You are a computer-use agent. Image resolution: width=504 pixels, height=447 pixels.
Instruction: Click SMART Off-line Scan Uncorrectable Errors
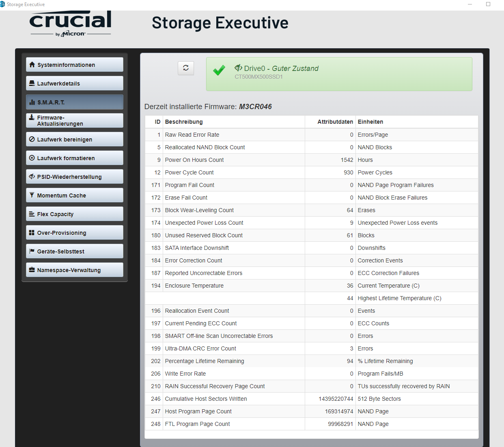click(219, 336)
